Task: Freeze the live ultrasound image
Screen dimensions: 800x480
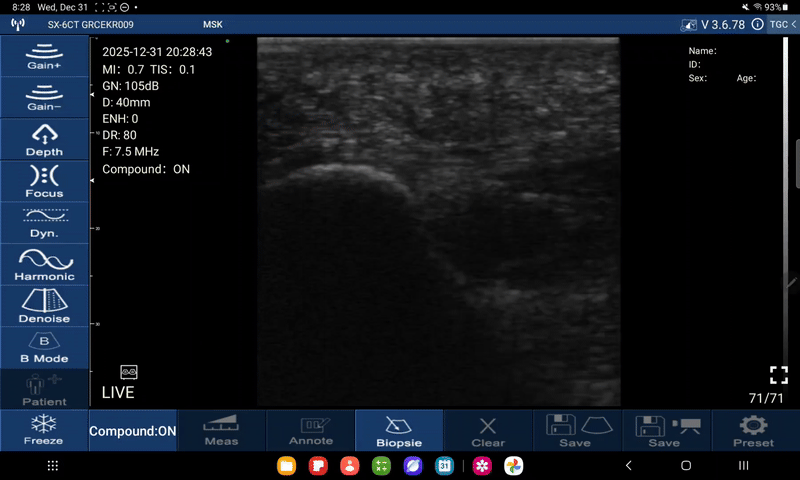Action: click(44, 430)
